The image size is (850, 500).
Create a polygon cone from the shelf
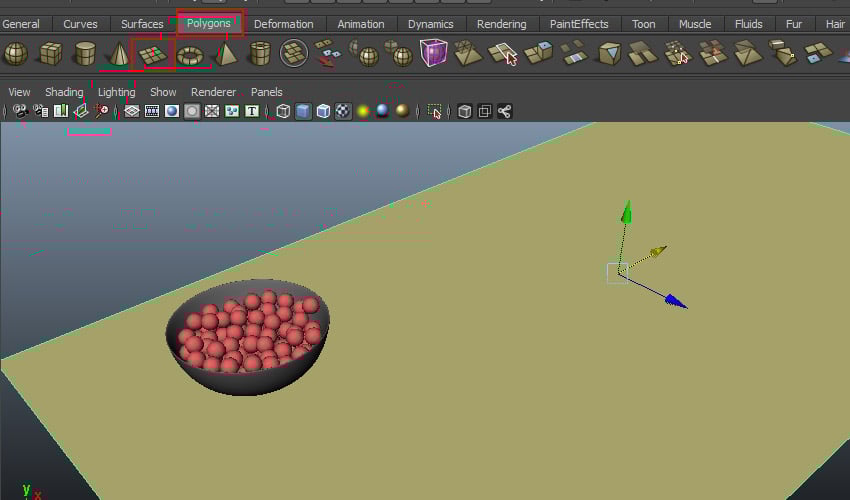click(x=119, y=54)
